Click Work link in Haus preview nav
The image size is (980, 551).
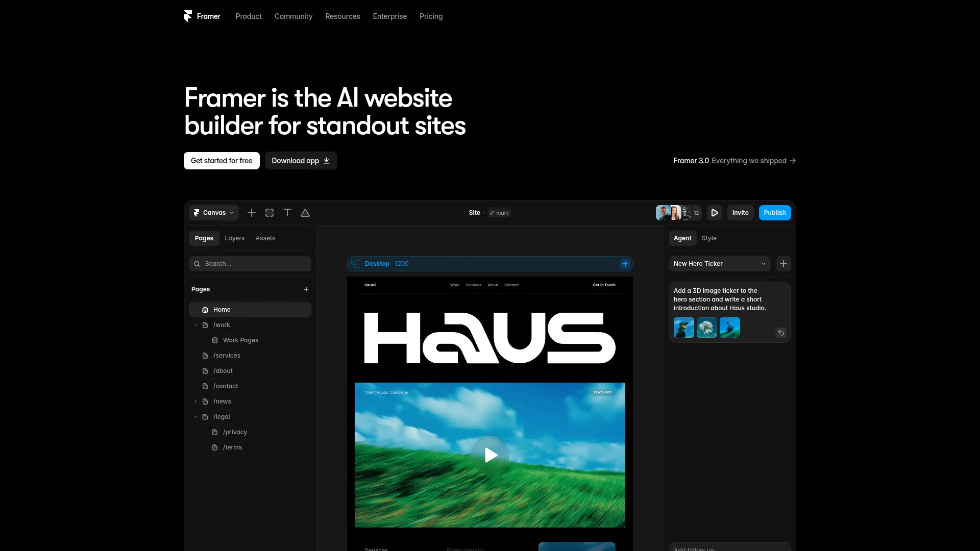455,285
